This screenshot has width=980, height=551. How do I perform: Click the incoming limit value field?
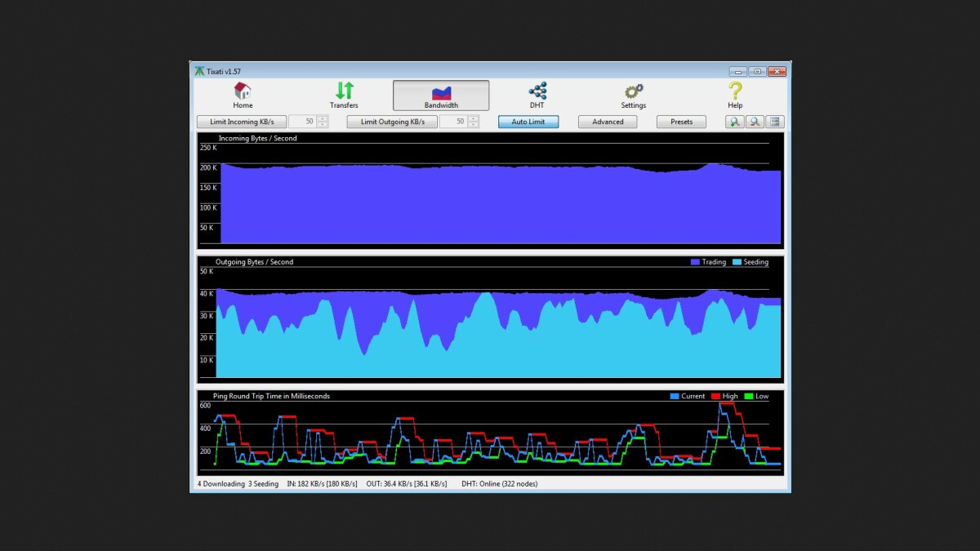302,122
